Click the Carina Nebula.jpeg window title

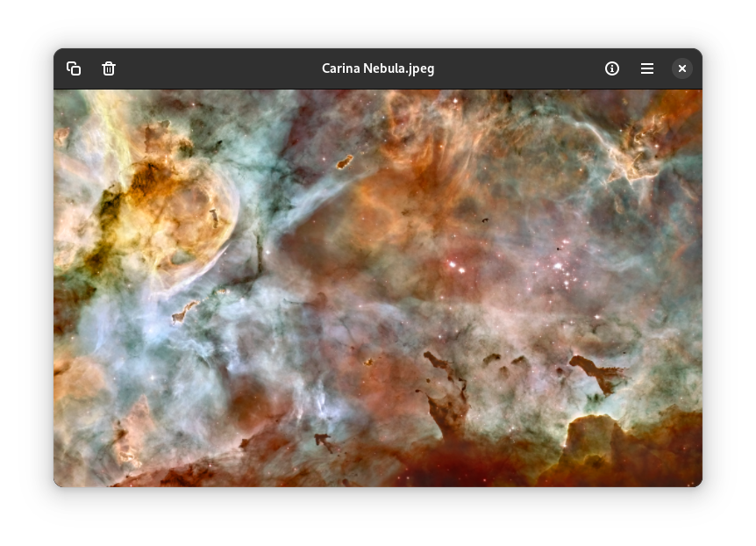378,68
